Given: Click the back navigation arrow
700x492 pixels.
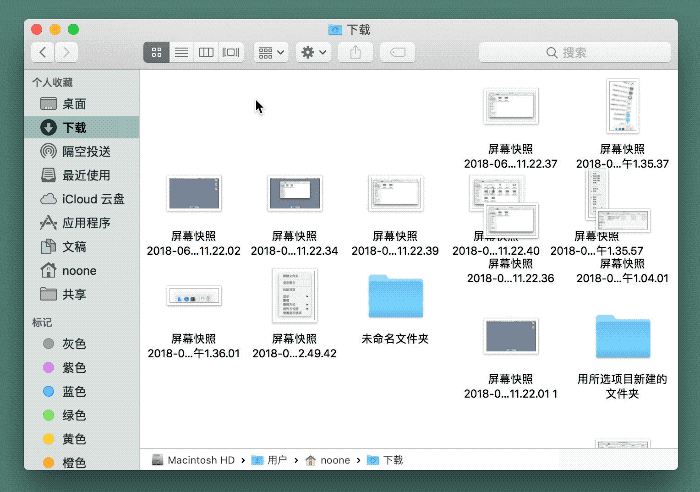Looking at the screenshot, I should tap(43, 52).
